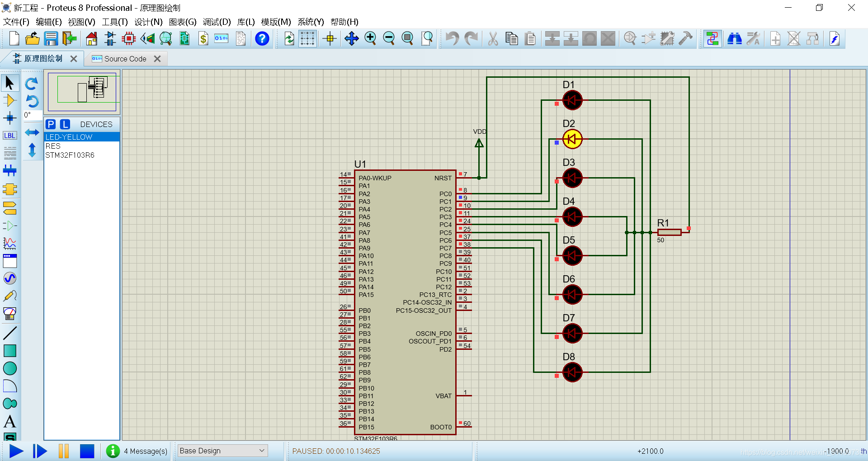Click the lit D2 yellow LED

point(572,139)
